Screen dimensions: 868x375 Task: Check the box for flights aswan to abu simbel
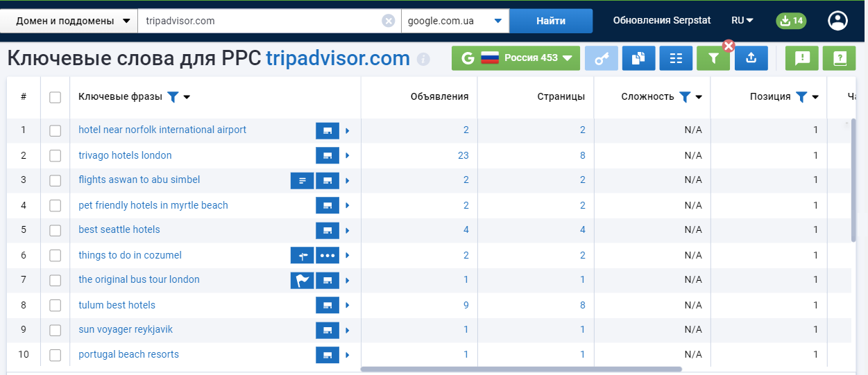pyautogui.click(x=55, y=180)
